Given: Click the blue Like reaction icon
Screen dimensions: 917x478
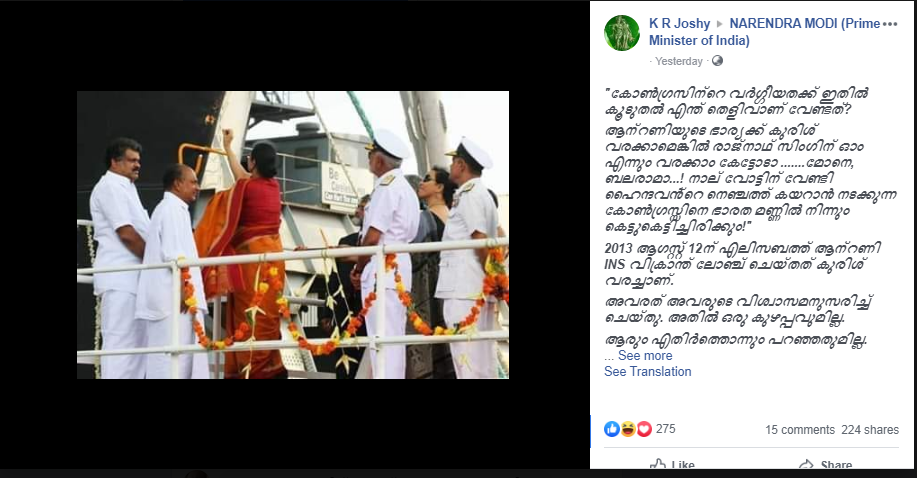Looking at the screenshot, I should click(612, 429).
